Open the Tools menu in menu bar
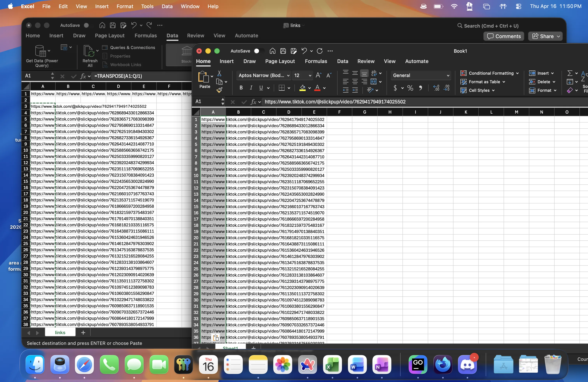 point(147,6)
